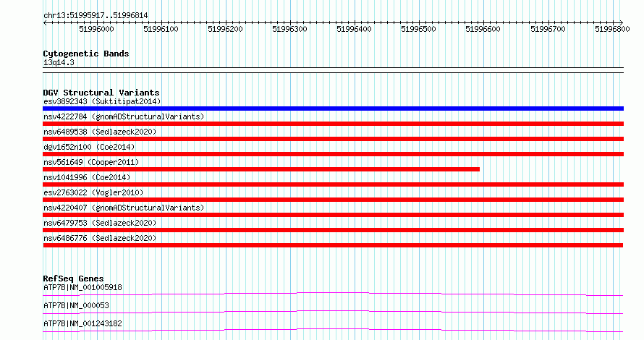
Task: Open variant nsv6489538 (Sedlazeck2020) label
Action: (x=100, y=132)
